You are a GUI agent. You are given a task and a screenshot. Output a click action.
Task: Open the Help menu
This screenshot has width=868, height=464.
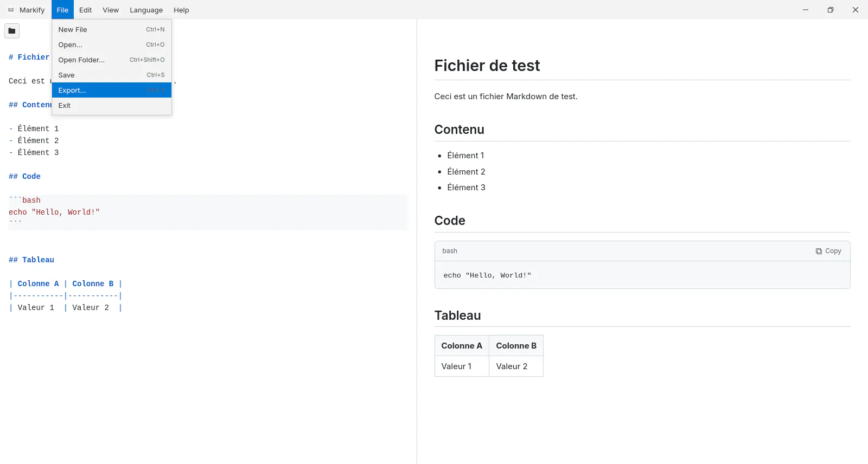pos(181,10)
